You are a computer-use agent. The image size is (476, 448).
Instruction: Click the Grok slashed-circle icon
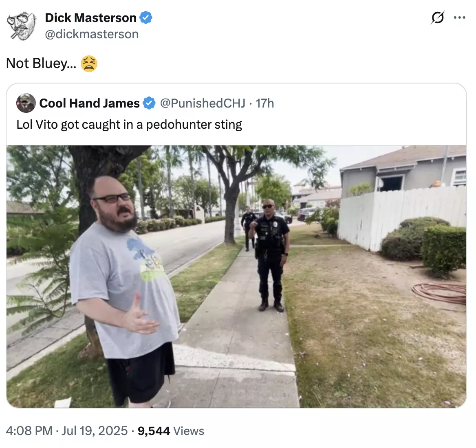tap(438, 17)
